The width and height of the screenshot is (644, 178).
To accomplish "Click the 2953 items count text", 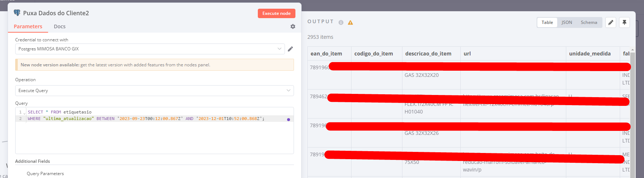I will [x=320, y=37].
